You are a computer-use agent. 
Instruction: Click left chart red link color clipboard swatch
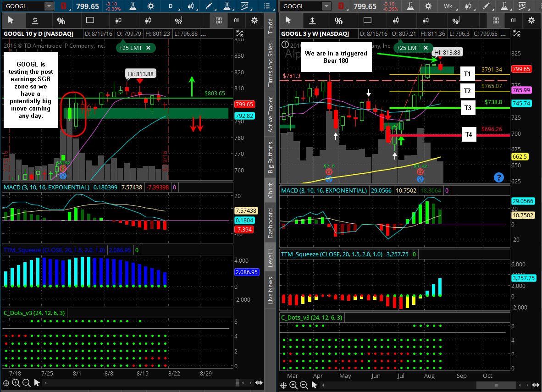(64, 6)
